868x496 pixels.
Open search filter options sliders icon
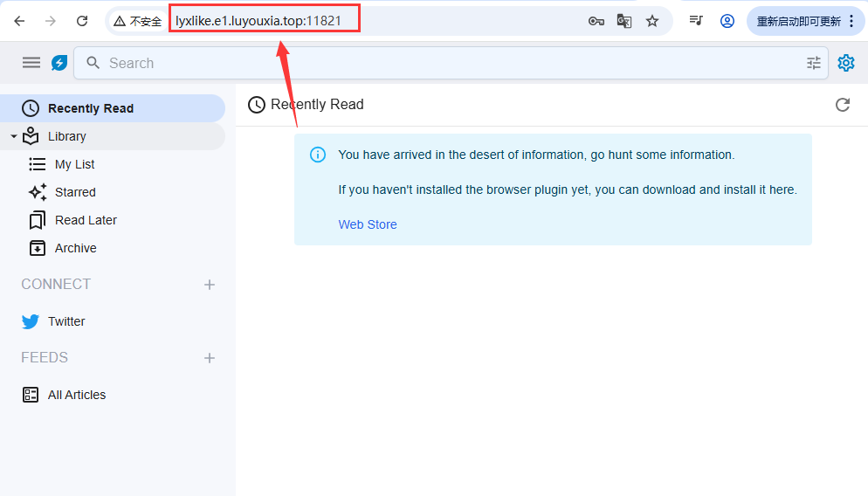tap(813, 63)
